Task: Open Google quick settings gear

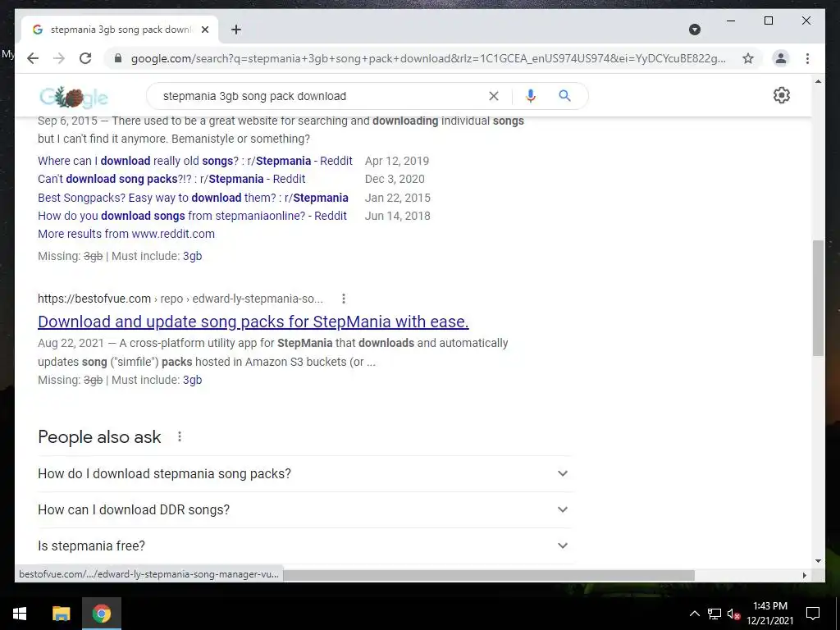Action: [782, 95]
